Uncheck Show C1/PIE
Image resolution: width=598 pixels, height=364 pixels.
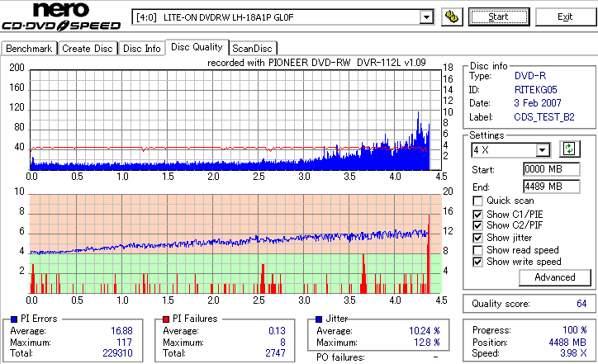[477, 215]
